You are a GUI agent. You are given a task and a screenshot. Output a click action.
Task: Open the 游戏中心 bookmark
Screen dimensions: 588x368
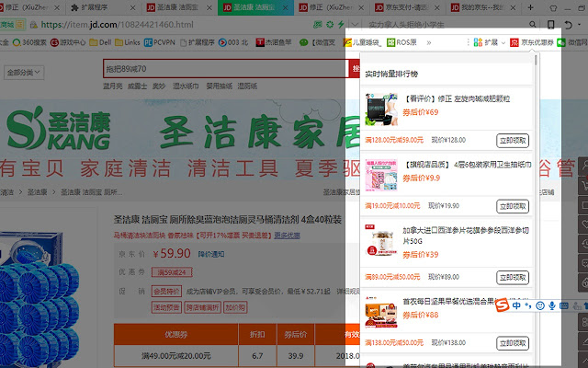(68, 42)
